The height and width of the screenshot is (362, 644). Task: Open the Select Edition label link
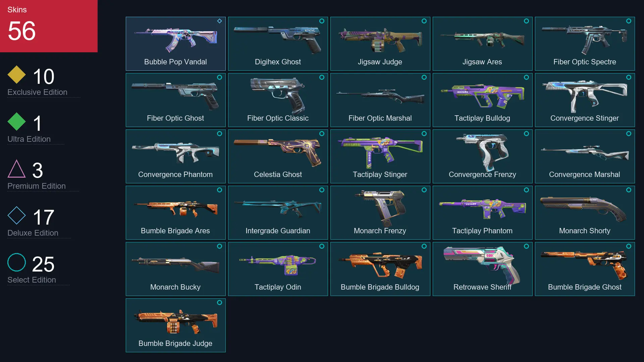coord(32,280)
